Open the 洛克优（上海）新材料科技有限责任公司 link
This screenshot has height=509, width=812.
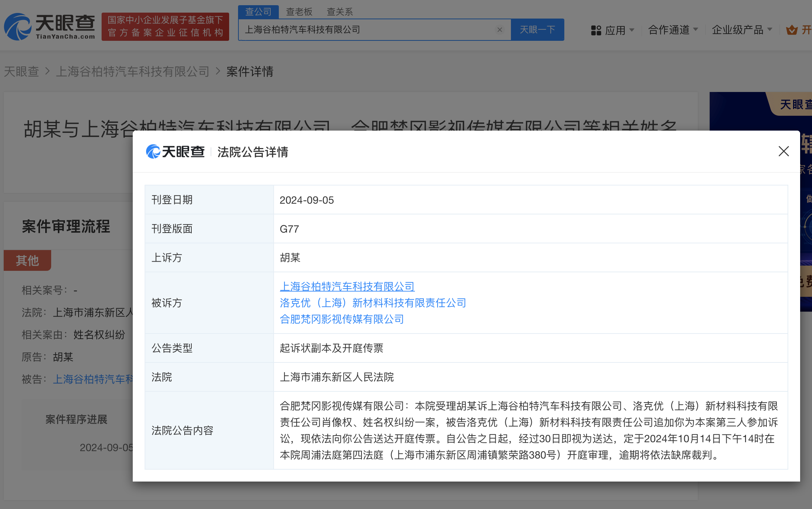pos(373,303)
